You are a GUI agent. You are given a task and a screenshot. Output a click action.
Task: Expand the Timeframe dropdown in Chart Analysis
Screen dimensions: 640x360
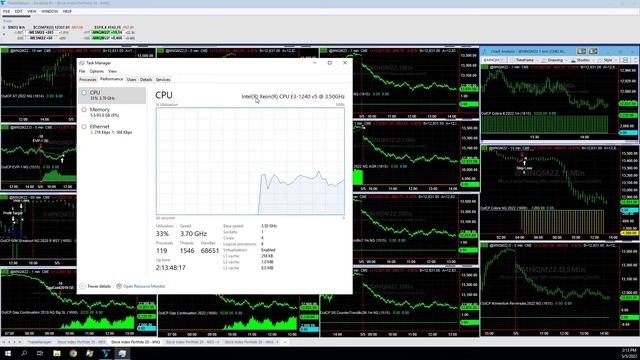tap(525, 60)
